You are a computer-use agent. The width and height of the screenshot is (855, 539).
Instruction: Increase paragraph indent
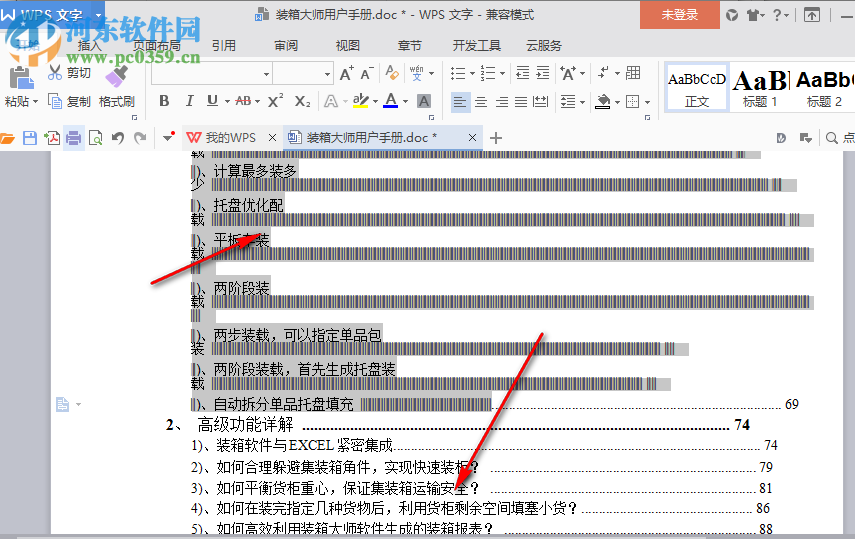point(543,73)
